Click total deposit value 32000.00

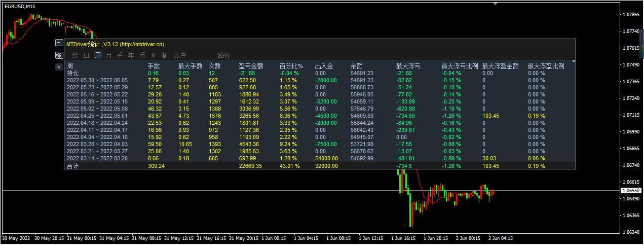coord(326,166)
